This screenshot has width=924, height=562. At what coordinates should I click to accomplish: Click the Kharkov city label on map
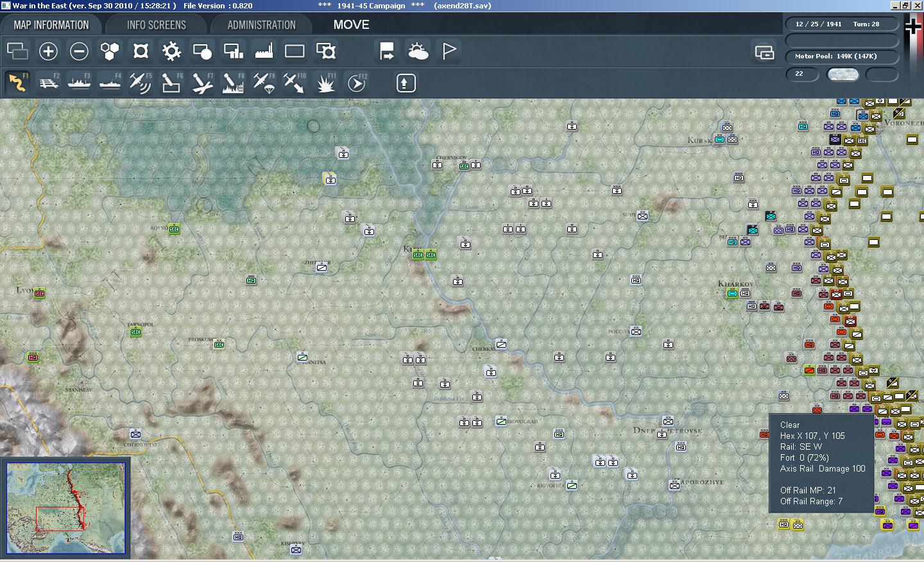pos(735,284)
